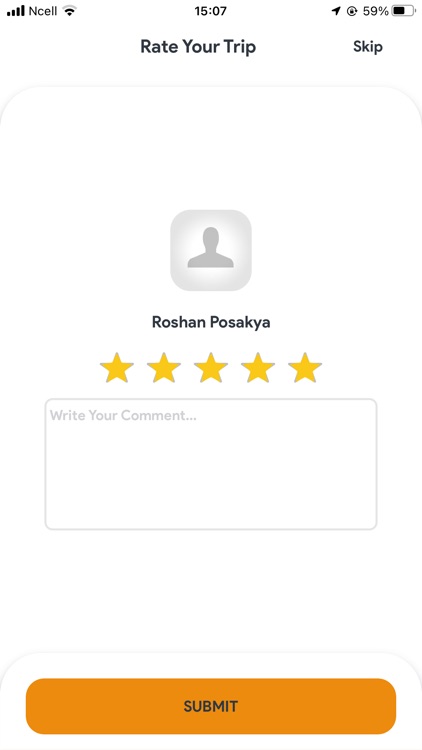Focus the Write Your Comment box

tap(211, 464)
